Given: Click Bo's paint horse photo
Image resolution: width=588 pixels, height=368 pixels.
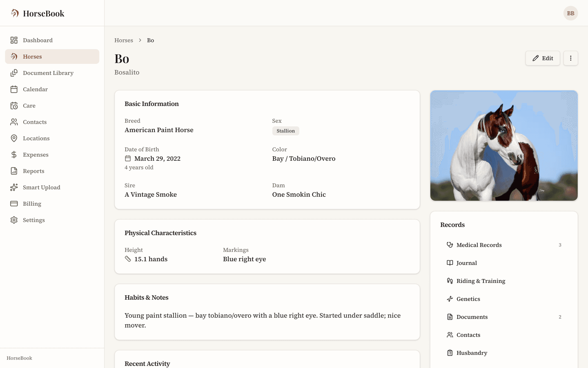Looking at the screenshot, I should click(504, 146).
